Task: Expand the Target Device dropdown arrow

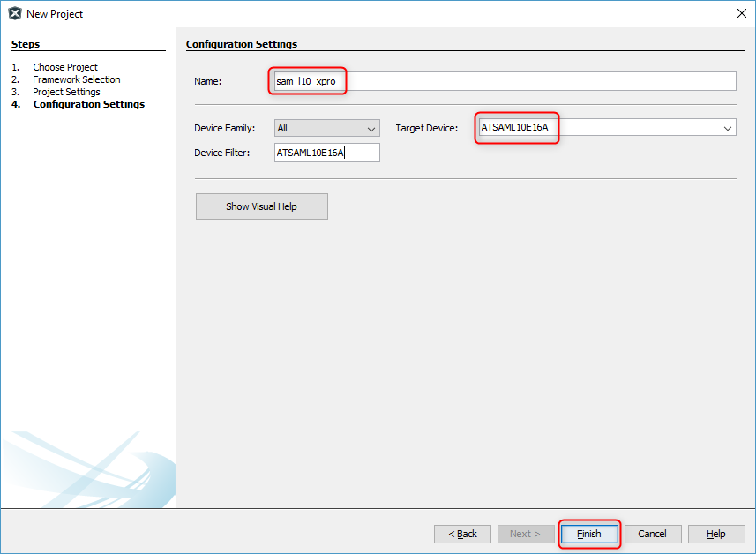Action: pos(728,128)
